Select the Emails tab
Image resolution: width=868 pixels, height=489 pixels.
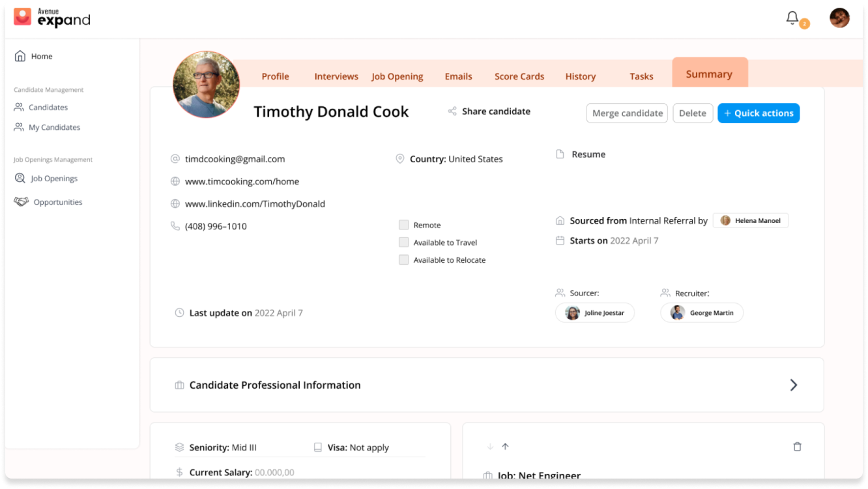(x=458, y=76)
